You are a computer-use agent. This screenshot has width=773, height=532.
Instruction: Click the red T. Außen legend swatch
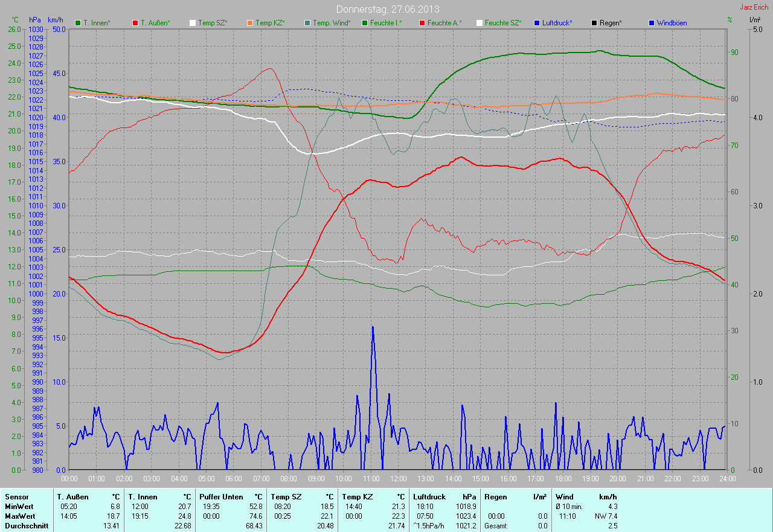click(x=135, y=23)
